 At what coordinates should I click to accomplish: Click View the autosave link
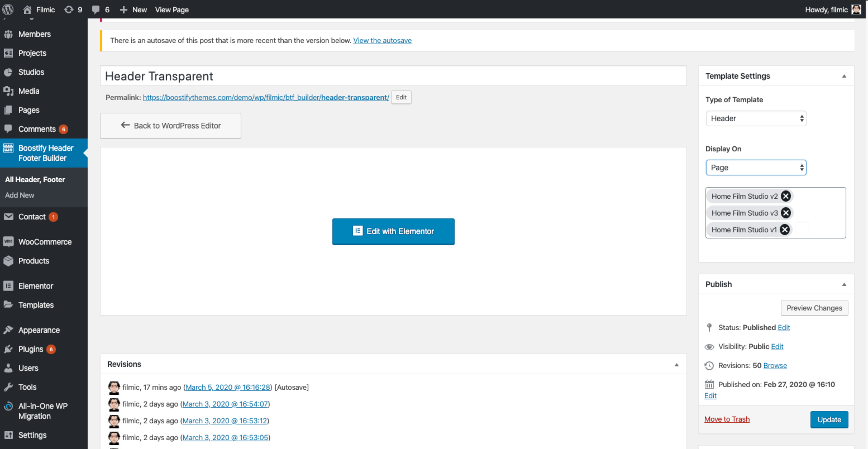pyautogui.click(x=383, y=41)
